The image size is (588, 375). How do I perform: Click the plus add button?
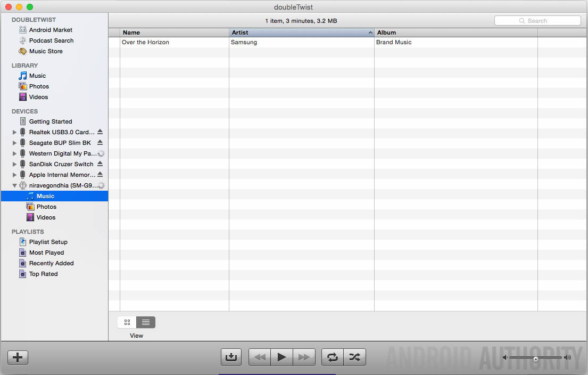18,357
